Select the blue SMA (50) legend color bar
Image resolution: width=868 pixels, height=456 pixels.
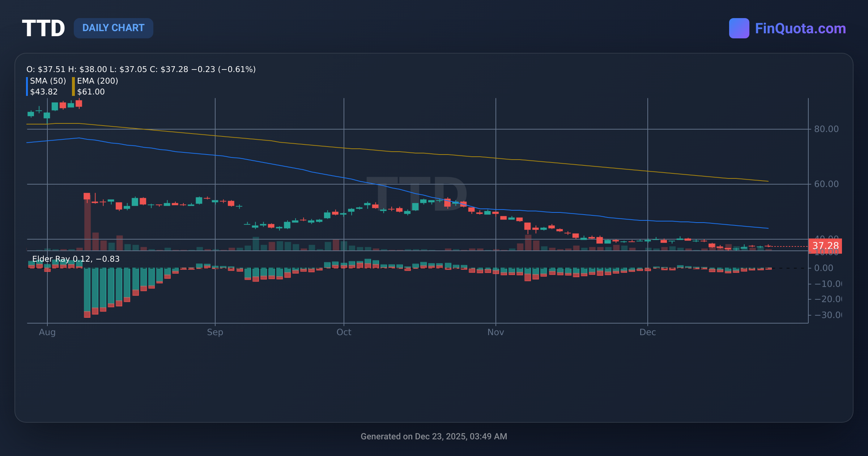27,86
